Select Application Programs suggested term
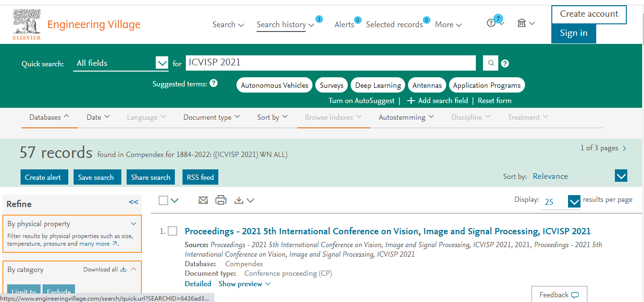Viewport: 644px width, 302px height. pos(487,85)
